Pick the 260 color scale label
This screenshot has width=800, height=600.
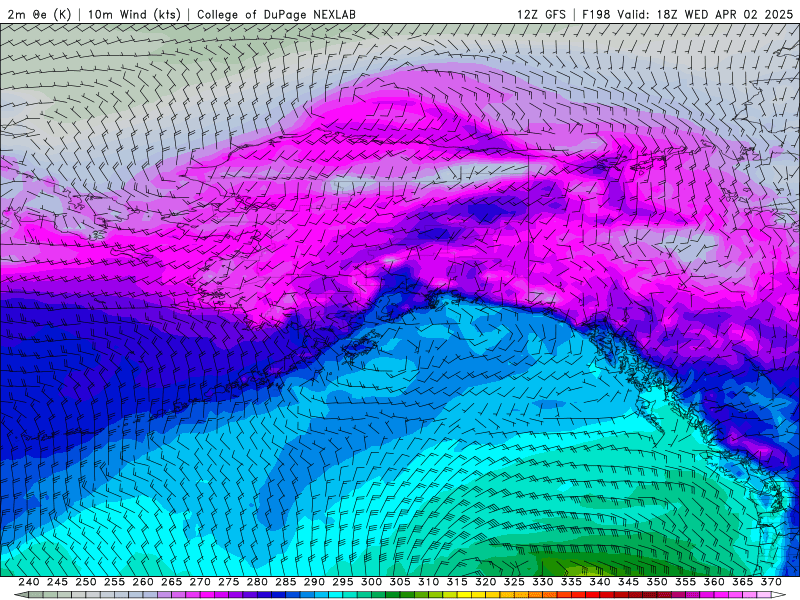(x=143, y=582)
